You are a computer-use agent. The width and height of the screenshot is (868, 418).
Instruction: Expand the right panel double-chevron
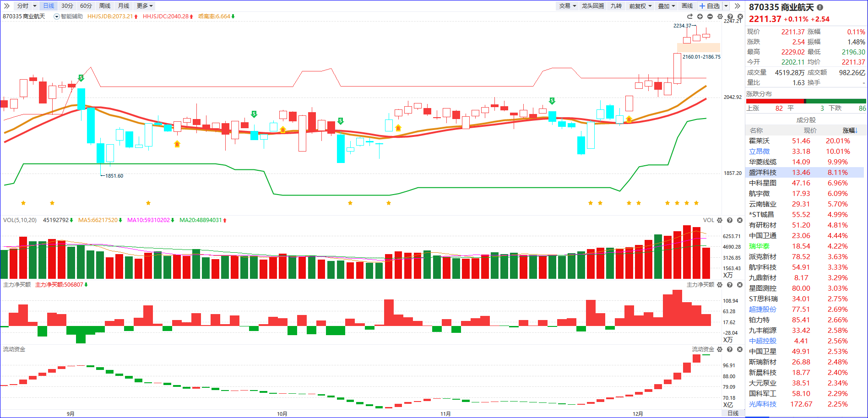[737, 6]
